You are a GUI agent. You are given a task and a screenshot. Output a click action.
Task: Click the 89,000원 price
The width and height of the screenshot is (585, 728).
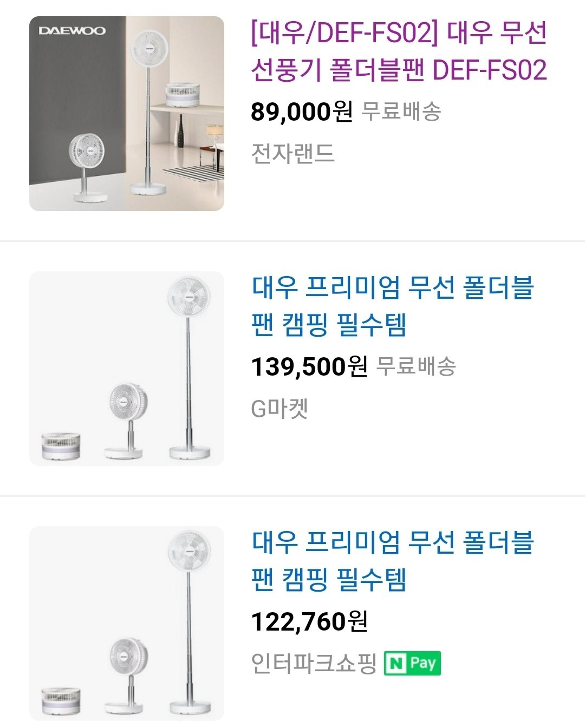pyautogui.click(x=301, y=112)
